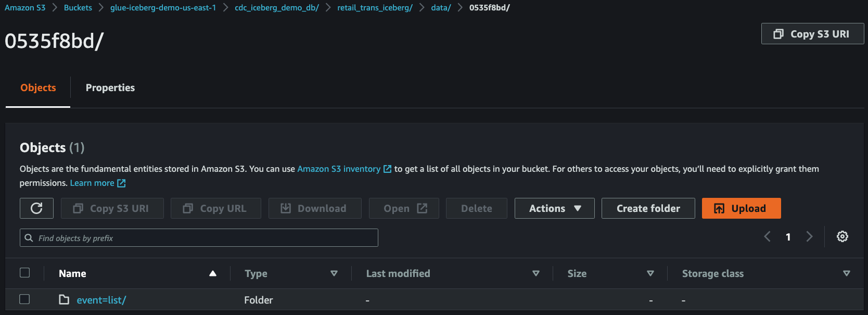Sort by the Type column

(x=334, y=273)
